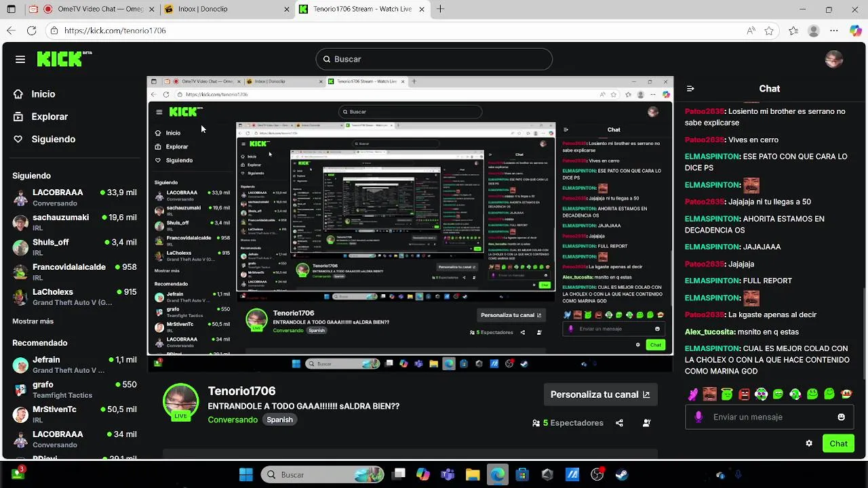
Task: Open Explorar in sidebar
Action: point(41,117)
